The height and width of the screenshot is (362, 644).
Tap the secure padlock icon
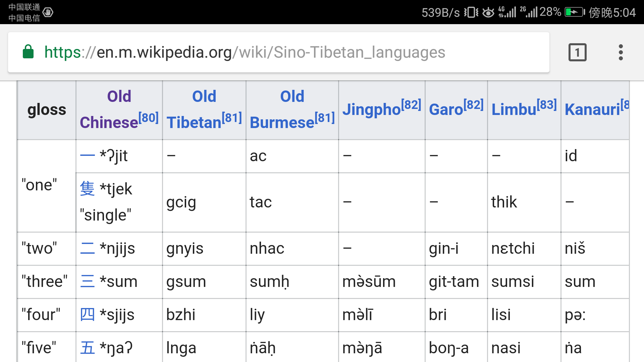(x=28, y=52)
